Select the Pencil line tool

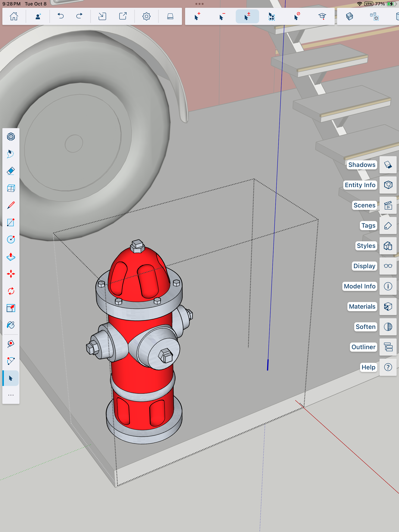11,205
